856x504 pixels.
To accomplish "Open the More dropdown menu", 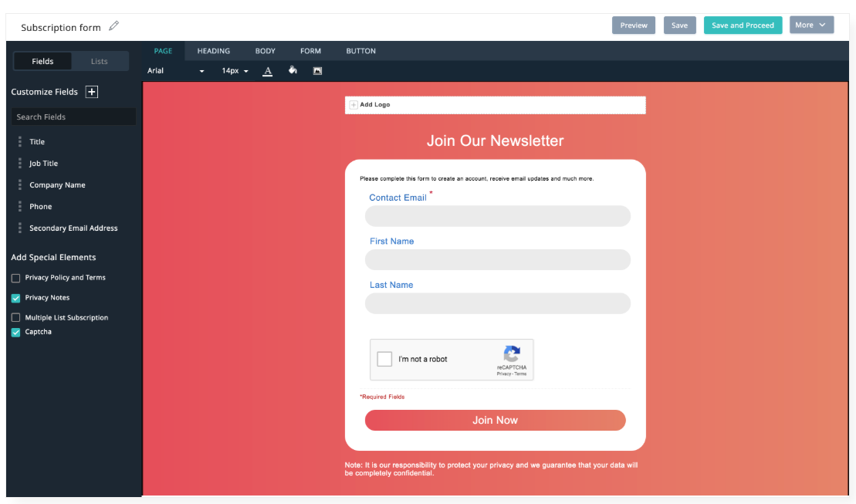I will (811, 25).
